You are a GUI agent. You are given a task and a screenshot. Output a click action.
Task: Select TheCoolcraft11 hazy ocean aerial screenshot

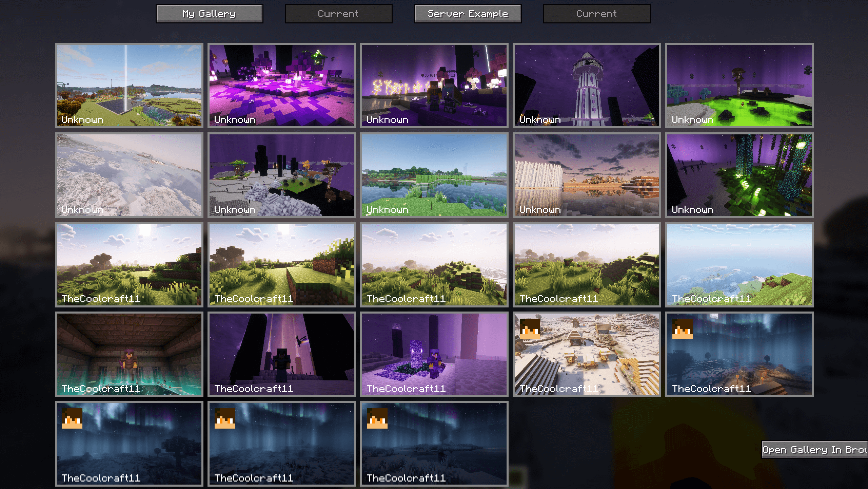(x=739, y=265)
